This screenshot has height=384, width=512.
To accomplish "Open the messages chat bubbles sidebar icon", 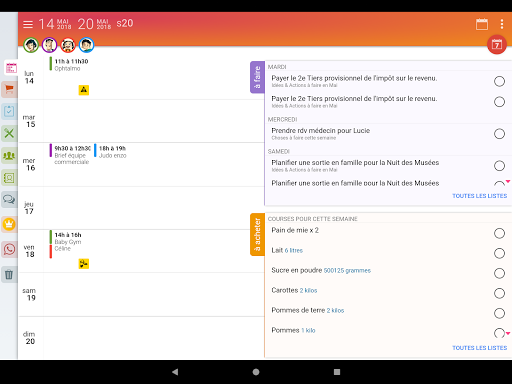I will coord(9,199).
